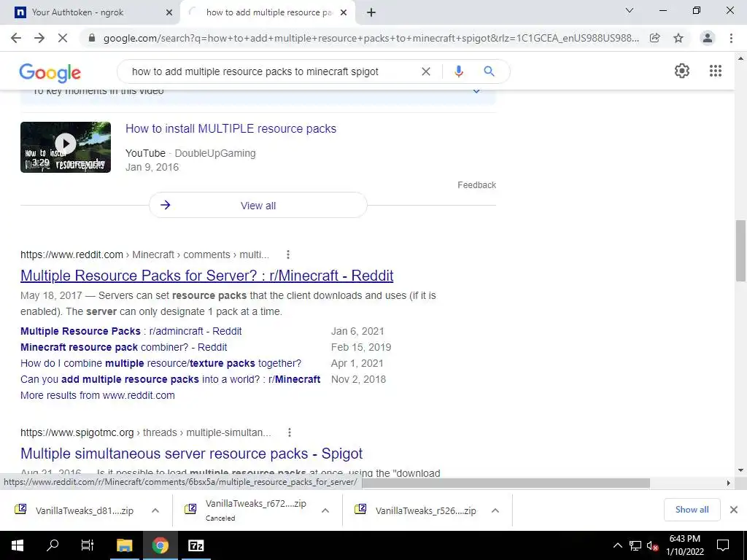This screenshot has height=560, width=747.
Task: Open Multiple Resource Packs for Server Reddit
Action: click(x=206, y=275)
